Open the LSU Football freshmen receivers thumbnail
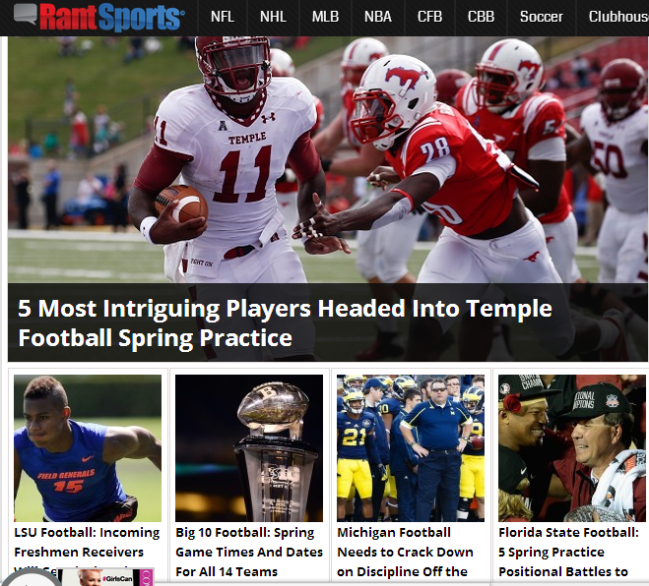Screen dimensions: 649x586 (x=88, y=448)
